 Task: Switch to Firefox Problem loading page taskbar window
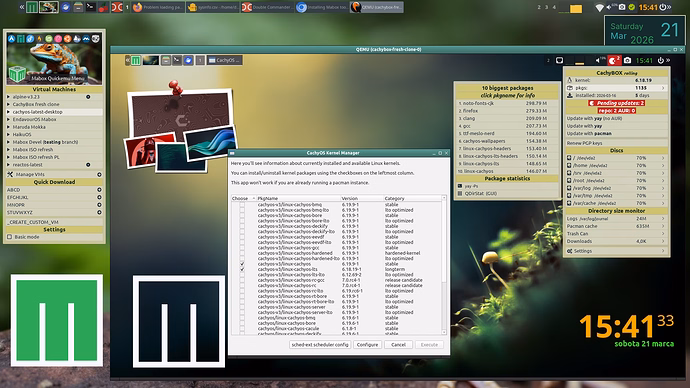pyautogui.click(x=158, y=7)
